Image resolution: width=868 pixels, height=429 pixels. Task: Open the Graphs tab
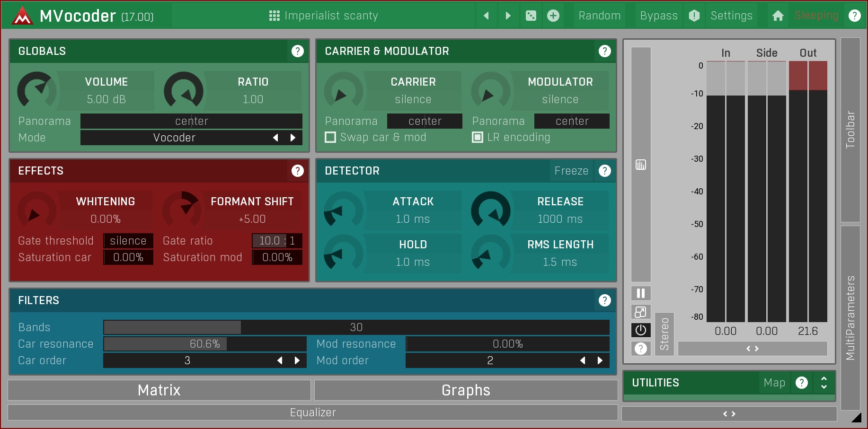[x=466, y=390]
